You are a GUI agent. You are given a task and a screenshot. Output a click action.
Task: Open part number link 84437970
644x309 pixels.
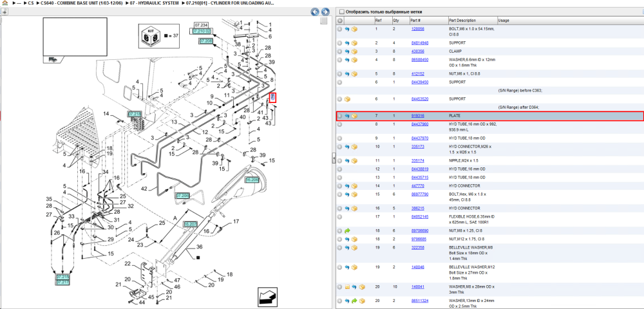click(420, 138)
